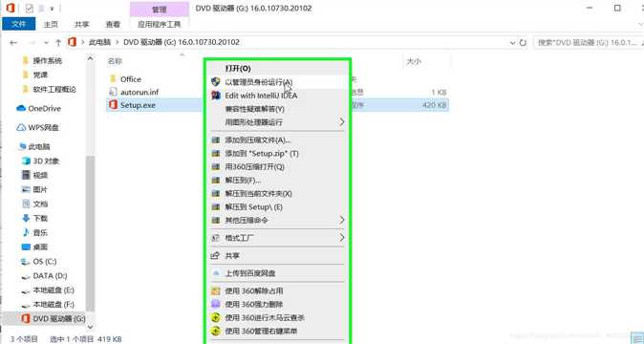Click the 音乐 music note icon

click(x=26, y=233)
